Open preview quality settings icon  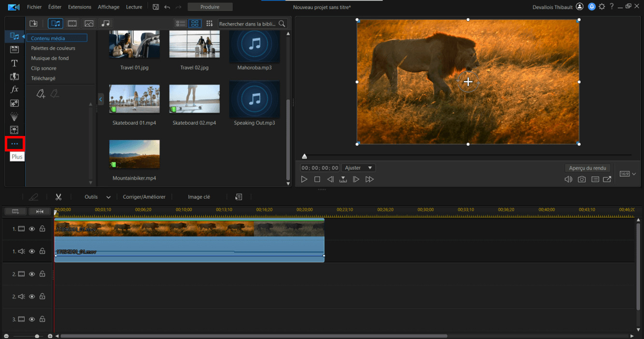coord(595,179)
